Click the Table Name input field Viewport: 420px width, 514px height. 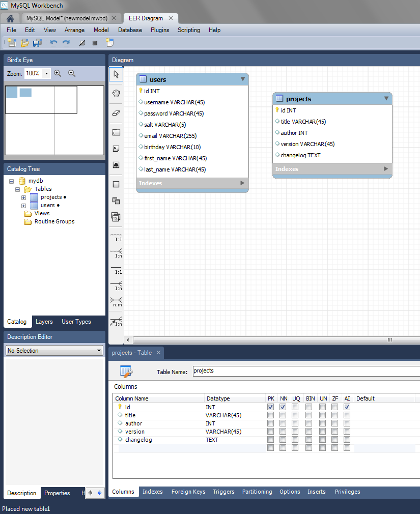coord(306,371)
